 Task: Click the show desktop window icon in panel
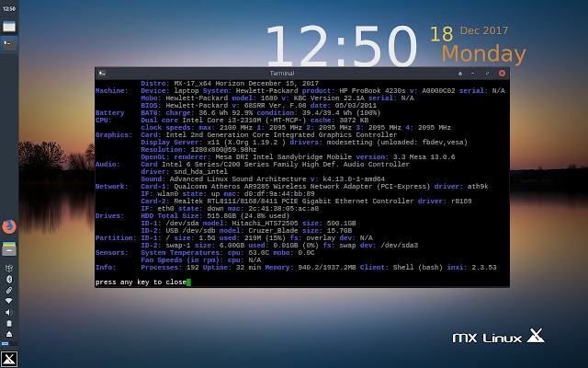[9, 27]
